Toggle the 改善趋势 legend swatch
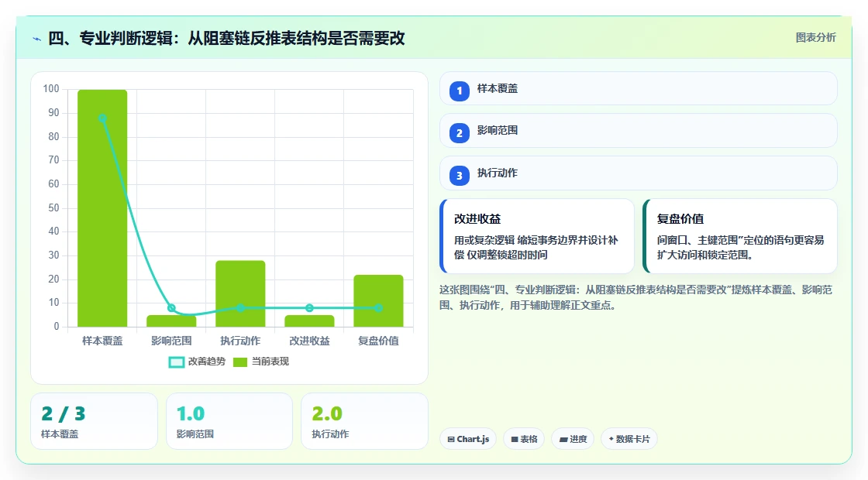868x480 pixels. 176,362
